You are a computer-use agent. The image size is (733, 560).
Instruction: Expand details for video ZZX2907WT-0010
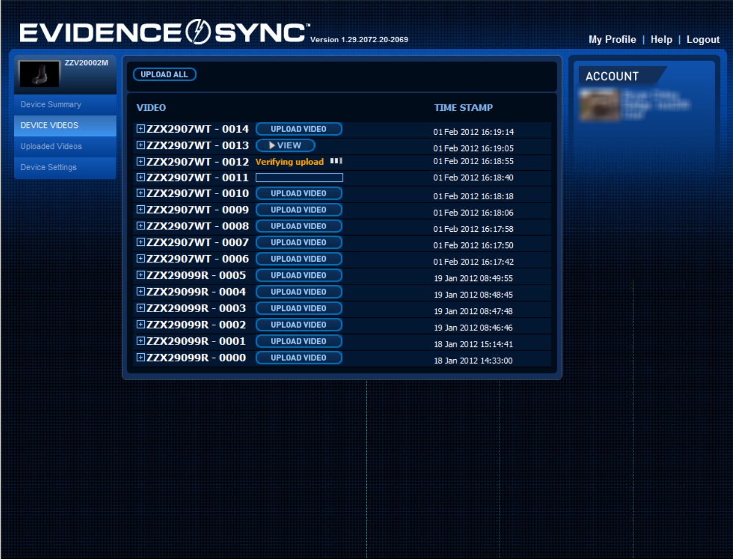point(140,194)
